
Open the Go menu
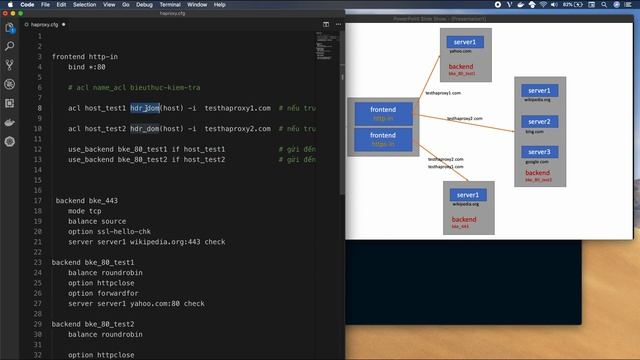point(126,4)
